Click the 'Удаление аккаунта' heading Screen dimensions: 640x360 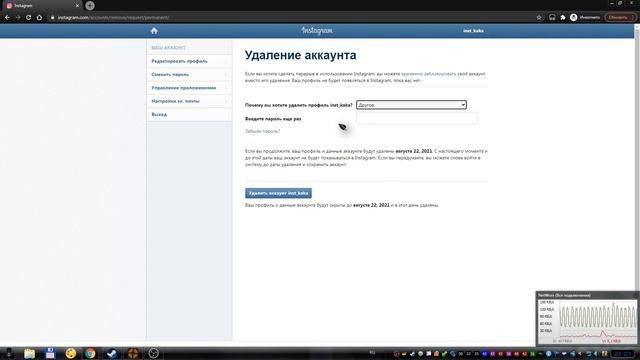pyautogui.click(x=300, y=55)
